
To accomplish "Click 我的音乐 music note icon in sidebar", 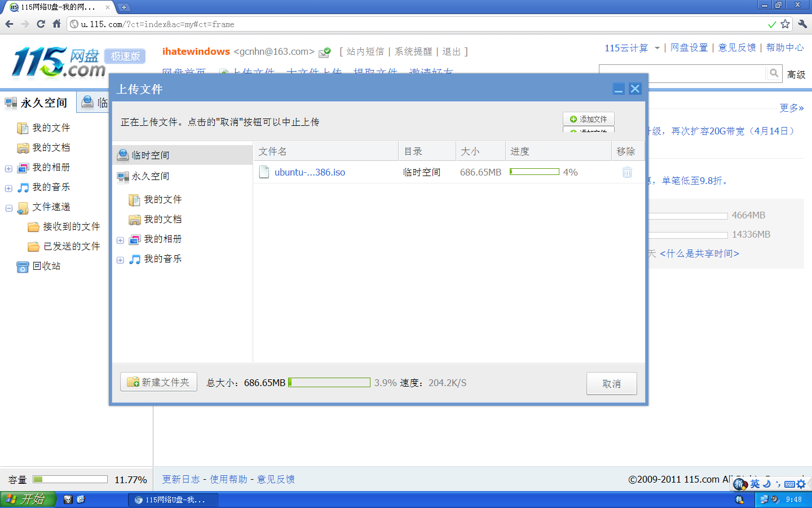I will click(x=23, y=187).
